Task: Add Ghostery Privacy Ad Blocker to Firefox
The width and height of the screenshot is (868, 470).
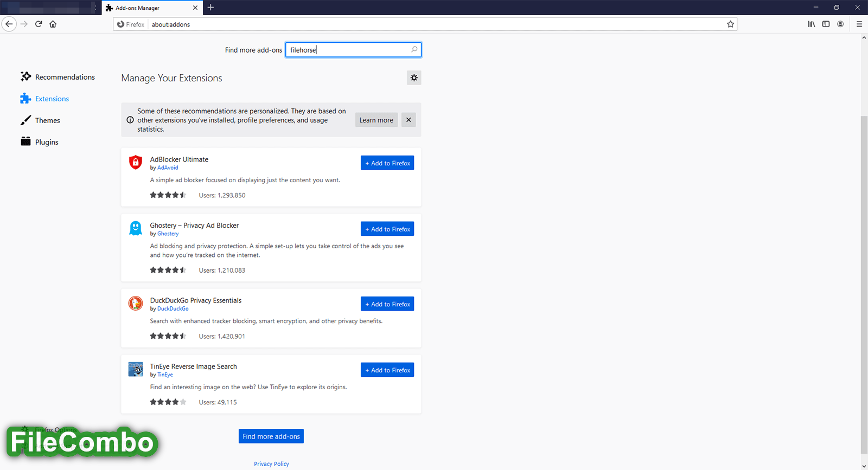Action: [387, 229]
